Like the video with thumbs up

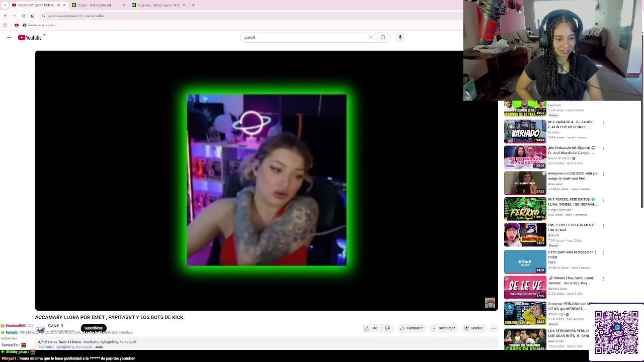click(371, 328)
